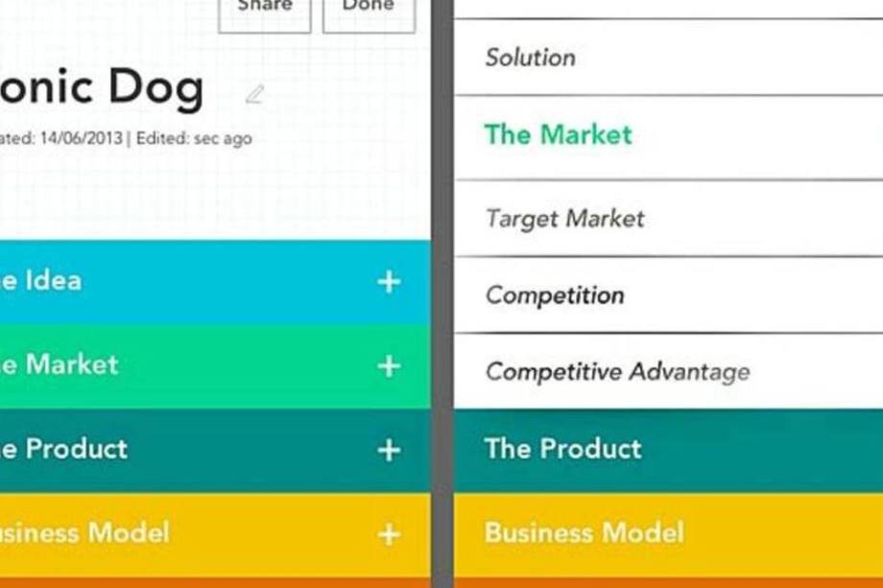This screenshot has width=883, height=588.
Task: Click the Done button
Action: click(369, 12)
